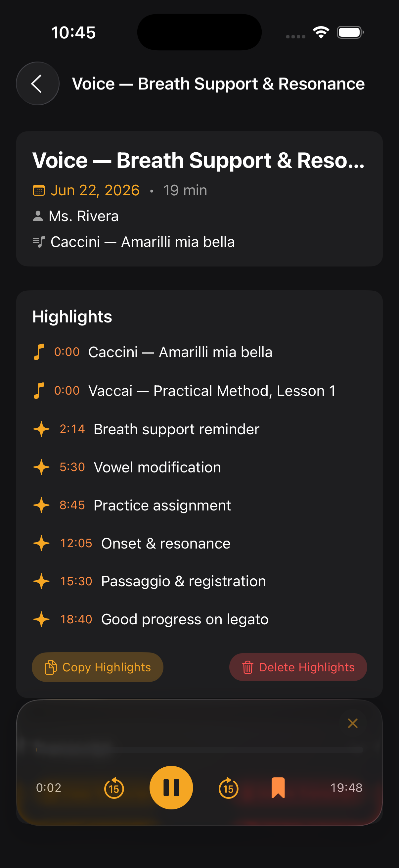The width and height of the screenshot is (399, 868).
Task: Add a bookmark at current time
Action: [x=278, y=788]
